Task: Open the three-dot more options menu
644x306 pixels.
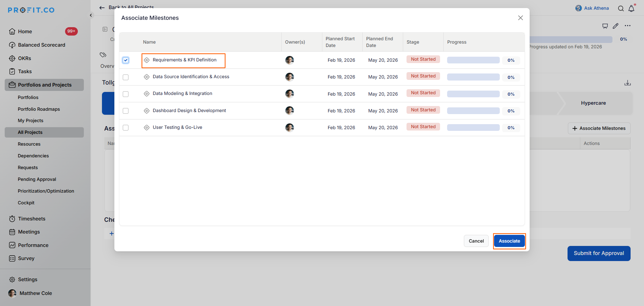Action: tap(628, 26)
